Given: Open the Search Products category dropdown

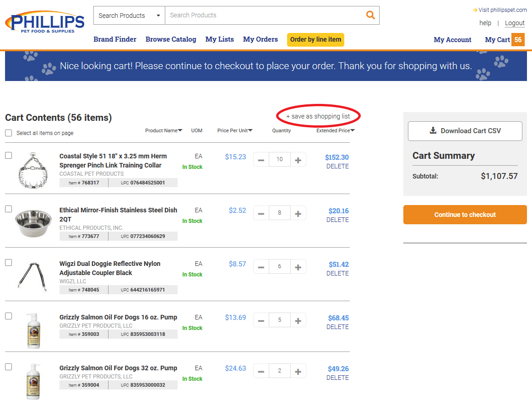Looking at the screenshot, I should (x=129, y=15).
